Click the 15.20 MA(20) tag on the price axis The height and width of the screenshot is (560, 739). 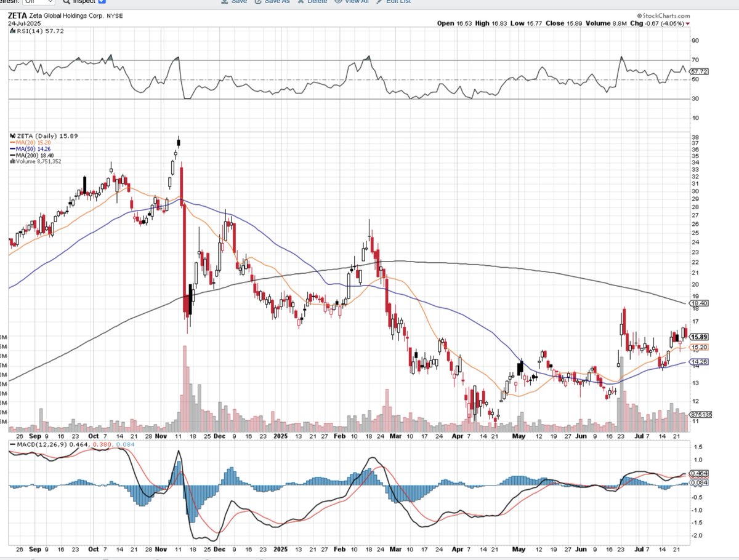pos(700,348)
